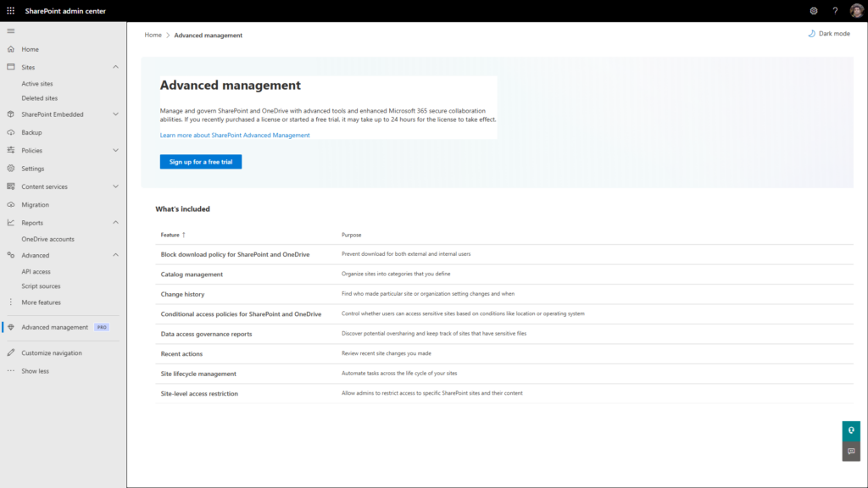Click the Advanced icon in sidebar
868x488 pixels.
(x=10, y=255)
